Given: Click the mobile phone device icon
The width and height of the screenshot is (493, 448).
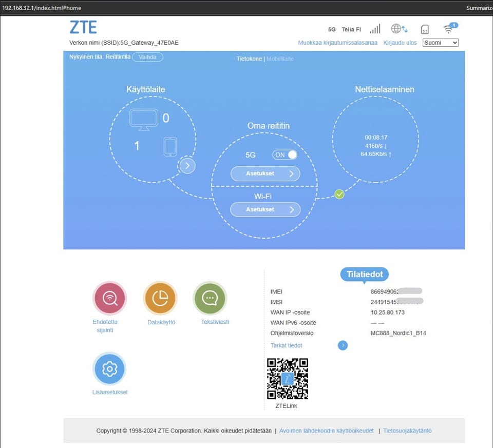Looking at the screenshot, I should (170, 147).
